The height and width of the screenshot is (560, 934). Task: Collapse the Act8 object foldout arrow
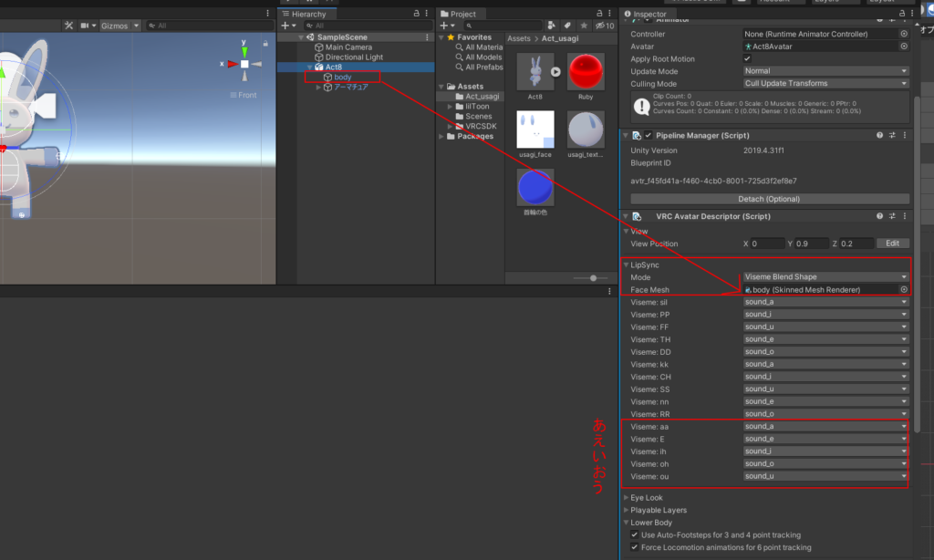(309, 67)
